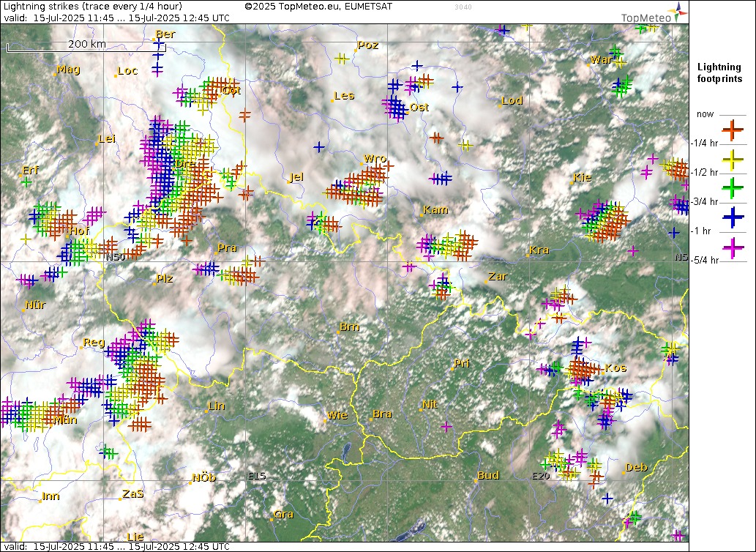Screen dimensions: 756x552
Task: Click the 'Jel' city label
Action: (x=296, y=177)
